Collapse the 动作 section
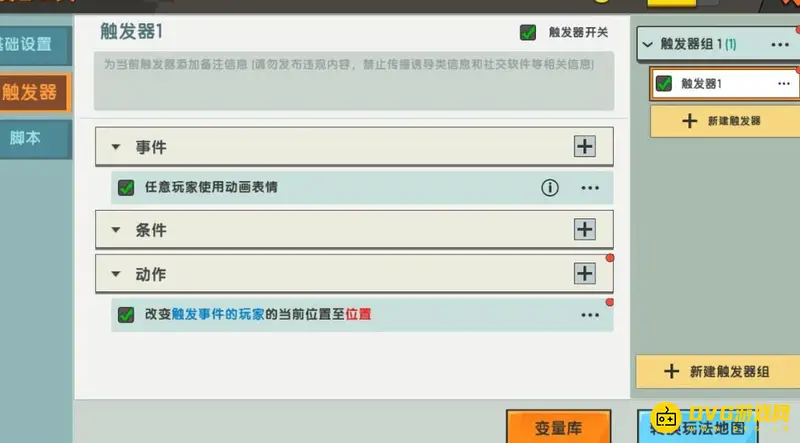The height and width of the screenshot is (443, 800). 116,274
